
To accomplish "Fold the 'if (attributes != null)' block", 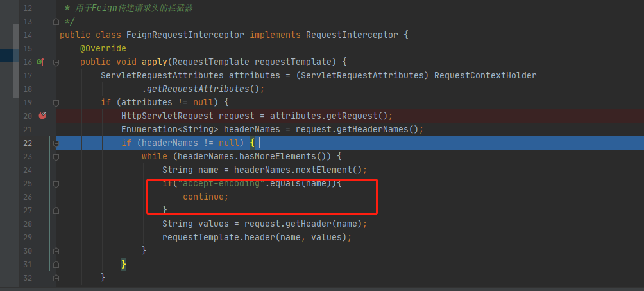I will (x=56, y=103).
